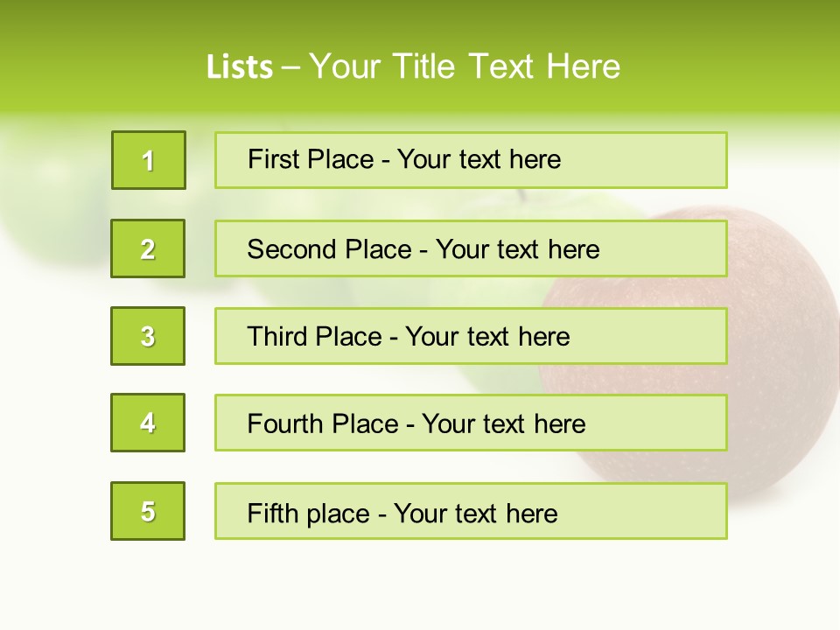Select the number 4 green box

tap(148, 423)
